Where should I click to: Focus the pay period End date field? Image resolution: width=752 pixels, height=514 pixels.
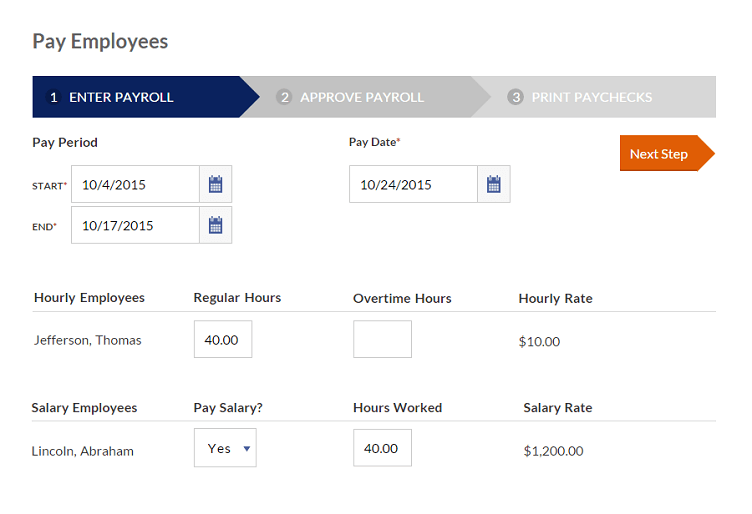tap(136, 225)
